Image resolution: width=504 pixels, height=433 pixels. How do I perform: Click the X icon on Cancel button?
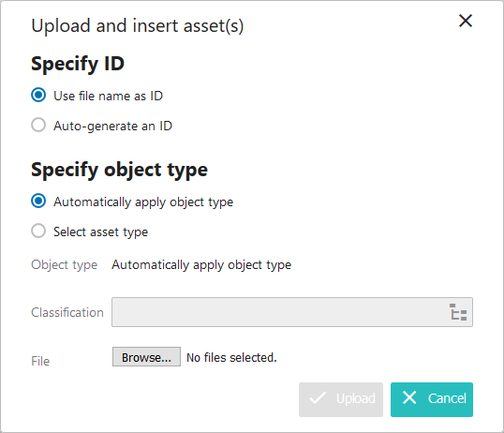tap(409, 397)
